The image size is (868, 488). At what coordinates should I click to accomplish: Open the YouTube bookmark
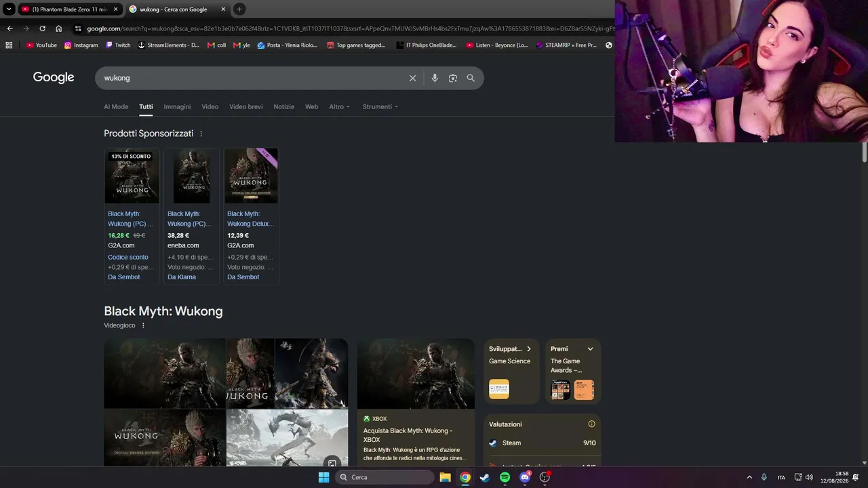(x=41, y=45)
